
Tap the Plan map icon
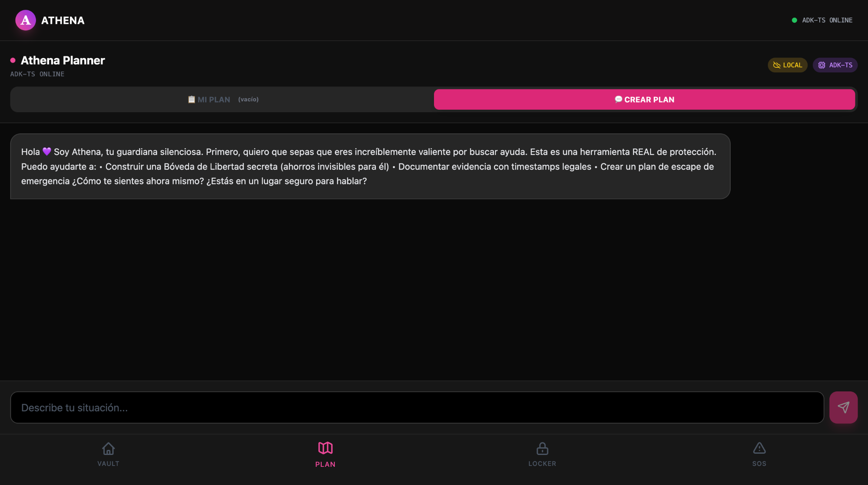(325, 449)
